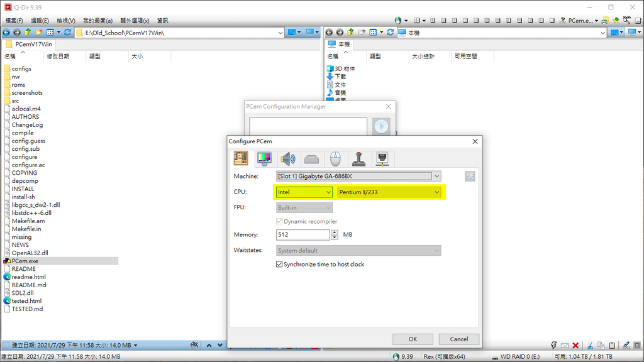Select the OpenAL32.dll file
This screenshot has width=644, height=362.
click(30, 253)
